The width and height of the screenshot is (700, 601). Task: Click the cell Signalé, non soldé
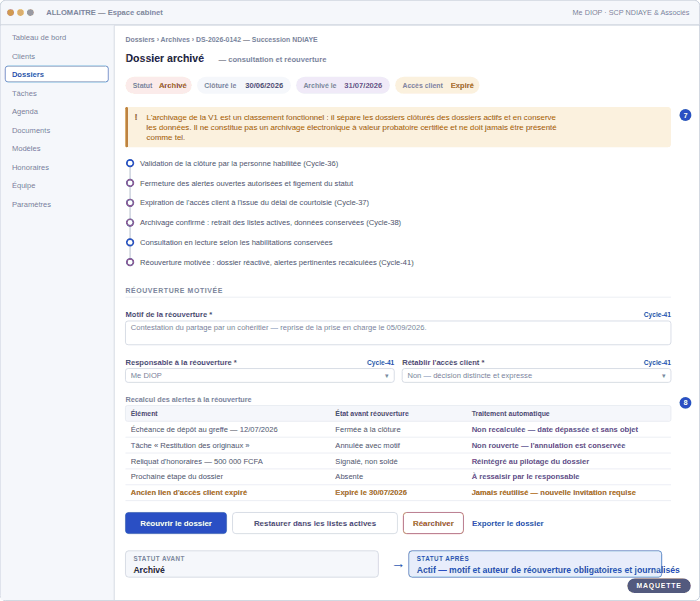click(x=366, y=462)
